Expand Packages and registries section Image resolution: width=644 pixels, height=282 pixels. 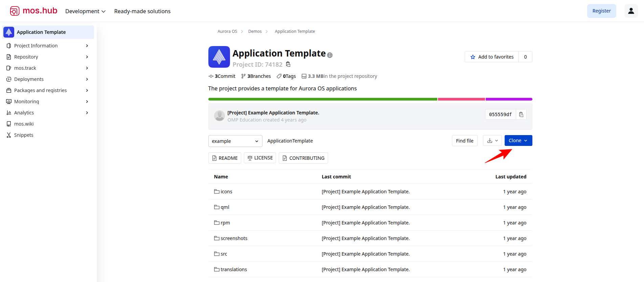48,90
